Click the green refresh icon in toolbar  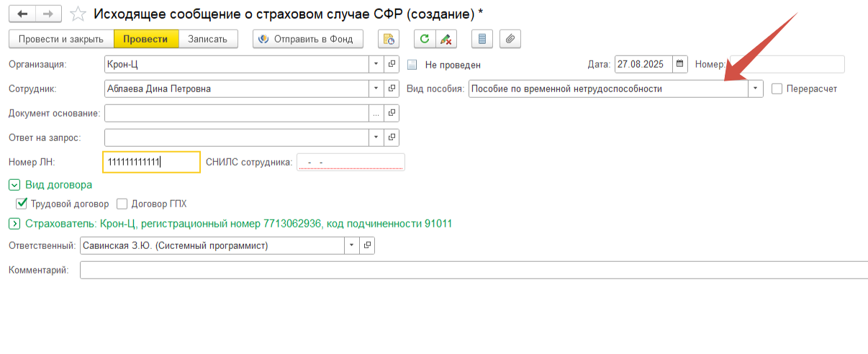[425, 39]
